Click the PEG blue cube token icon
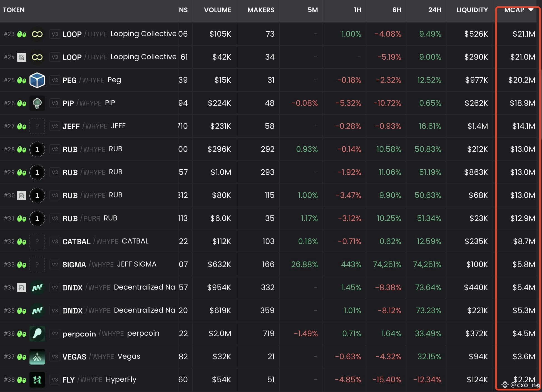This screenshot has width=542, height=392. click(x=37, y=80)
